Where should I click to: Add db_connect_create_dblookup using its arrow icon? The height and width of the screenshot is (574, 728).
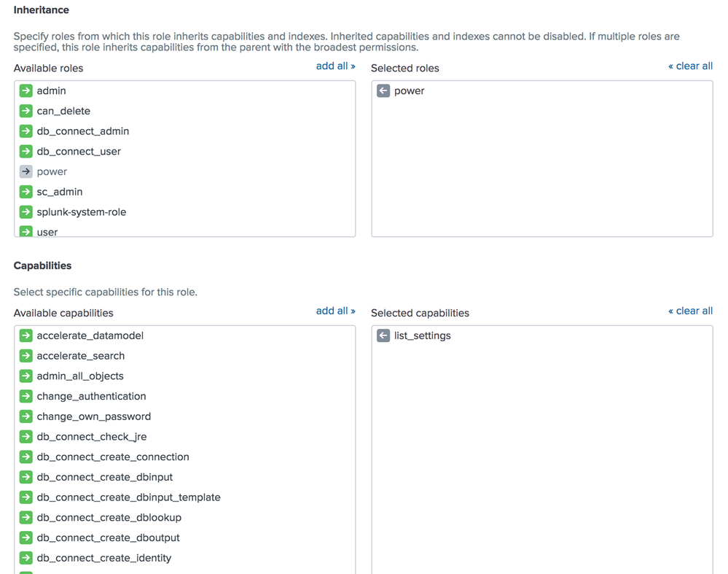coord(26,518)
